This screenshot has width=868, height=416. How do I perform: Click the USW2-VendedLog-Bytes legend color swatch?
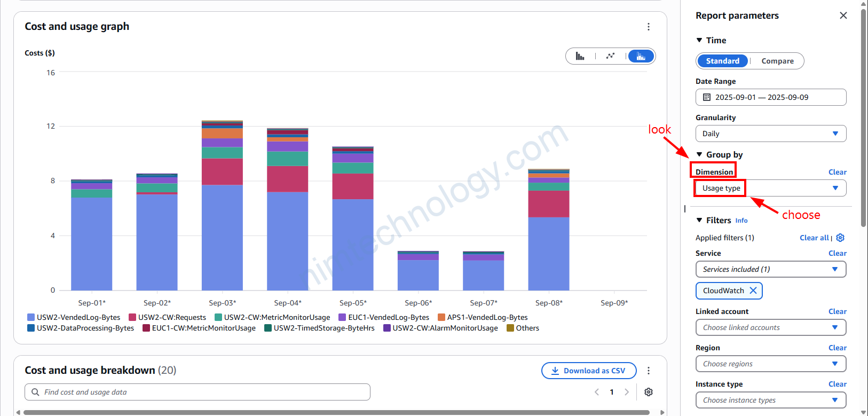31,317
